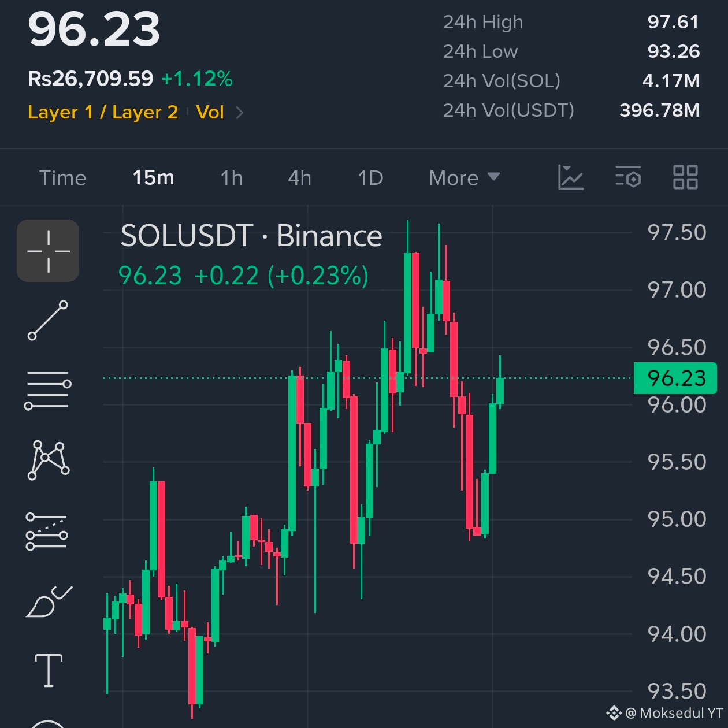
Task: Click the 24h Vol(USDT) value 396.78M
Action: [x=659, y=110]
